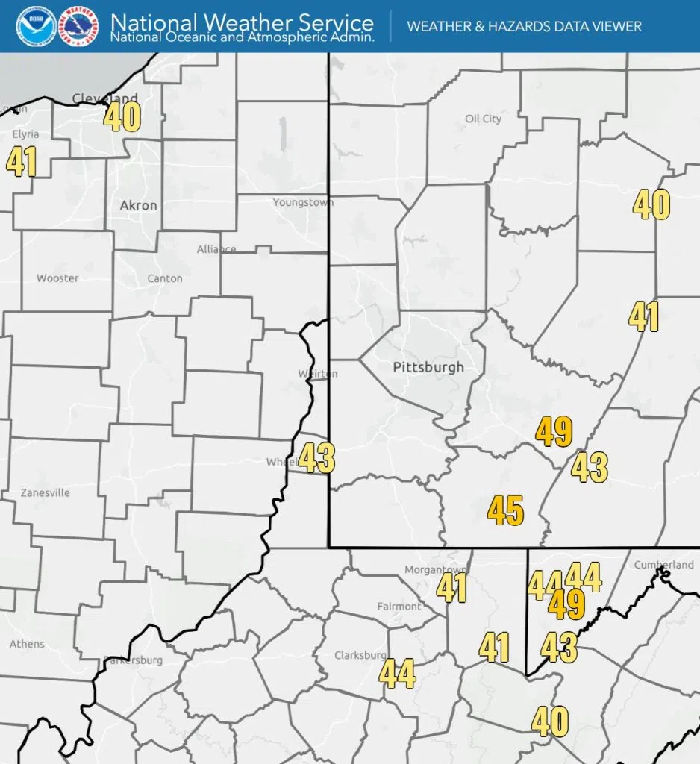Click the 41 marker next to Morgantown
Image resolution: width=700 pixels, height=764 pixels.
coord(451,588)
